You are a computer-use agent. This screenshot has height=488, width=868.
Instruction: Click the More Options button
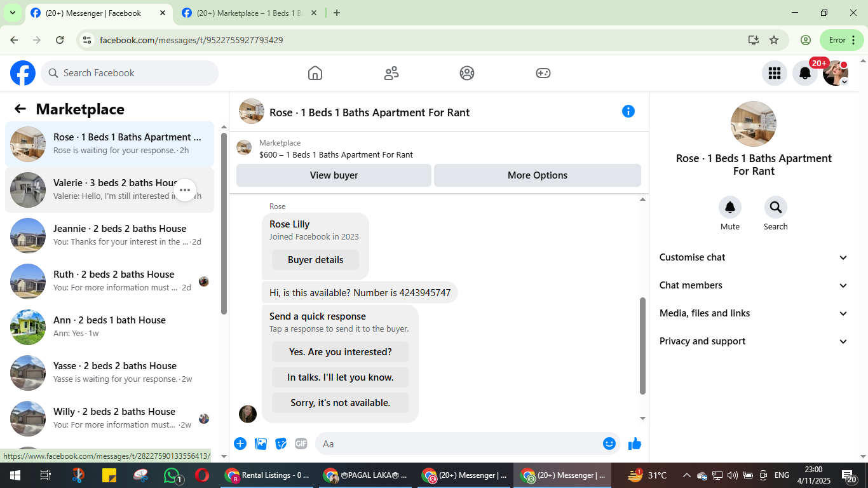click(538, 175)
